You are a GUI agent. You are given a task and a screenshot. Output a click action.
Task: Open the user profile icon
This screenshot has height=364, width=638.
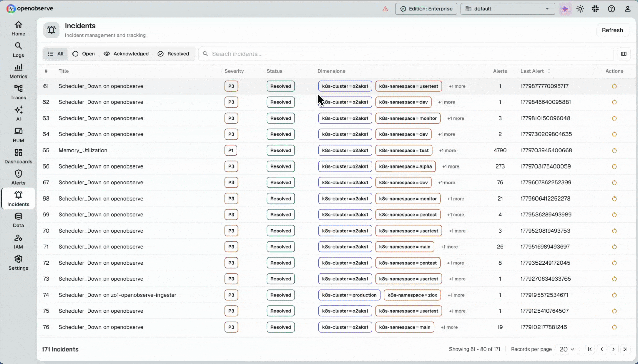coord(627,9)
